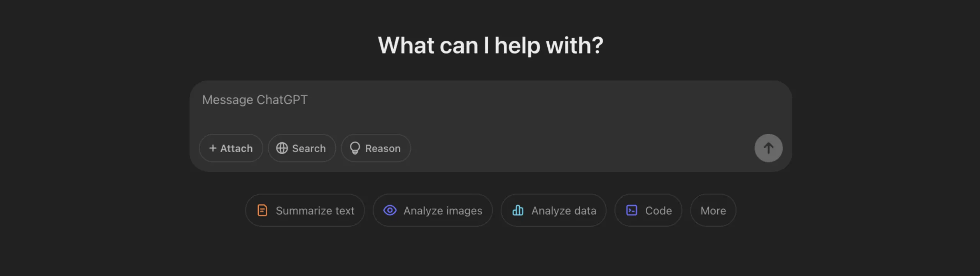Choose the Summarize text suggestion

pos(305,210)
